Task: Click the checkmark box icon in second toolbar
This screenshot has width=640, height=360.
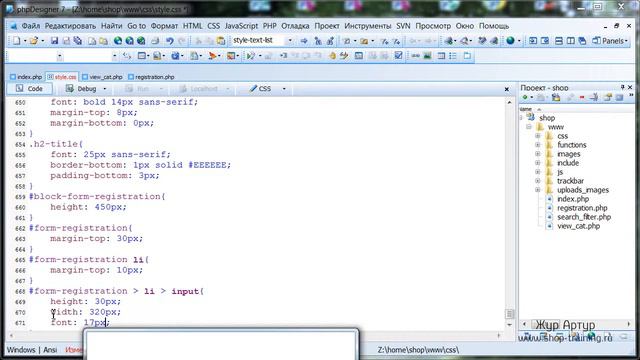Action: tap(399, 56)
